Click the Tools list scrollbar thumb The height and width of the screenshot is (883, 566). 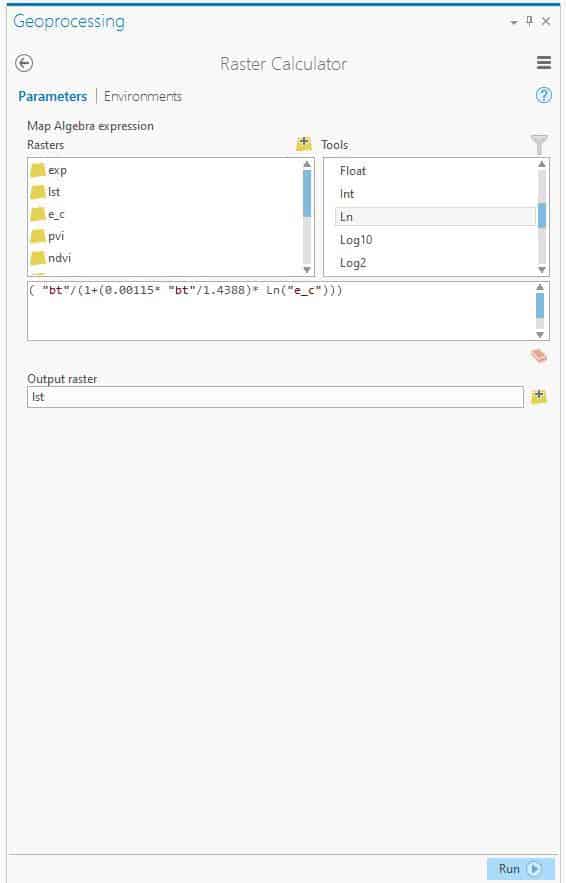point(542,216)
